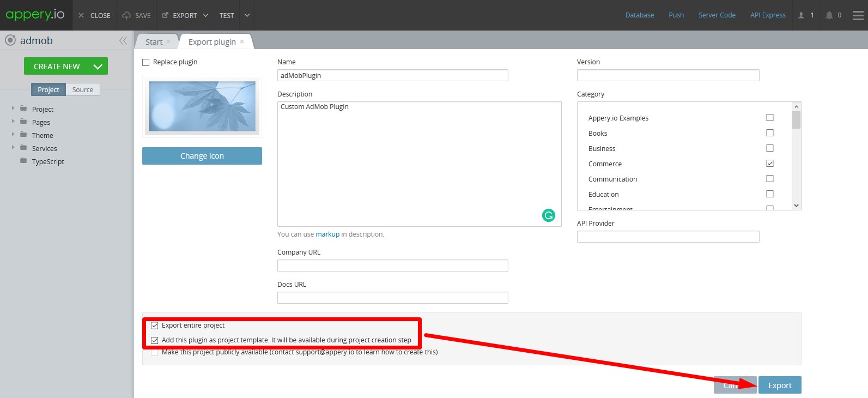Toggle the Replace plugin checkbox

pyautogui.click(x=146, y=62)
